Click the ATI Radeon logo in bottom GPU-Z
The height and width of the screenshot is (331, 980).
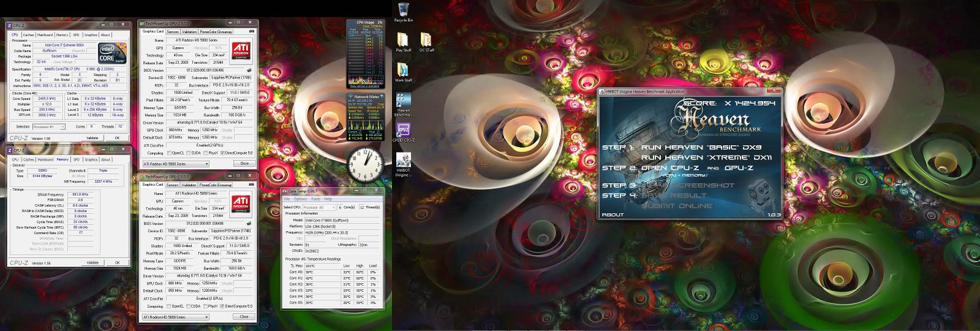coord(240,205)
